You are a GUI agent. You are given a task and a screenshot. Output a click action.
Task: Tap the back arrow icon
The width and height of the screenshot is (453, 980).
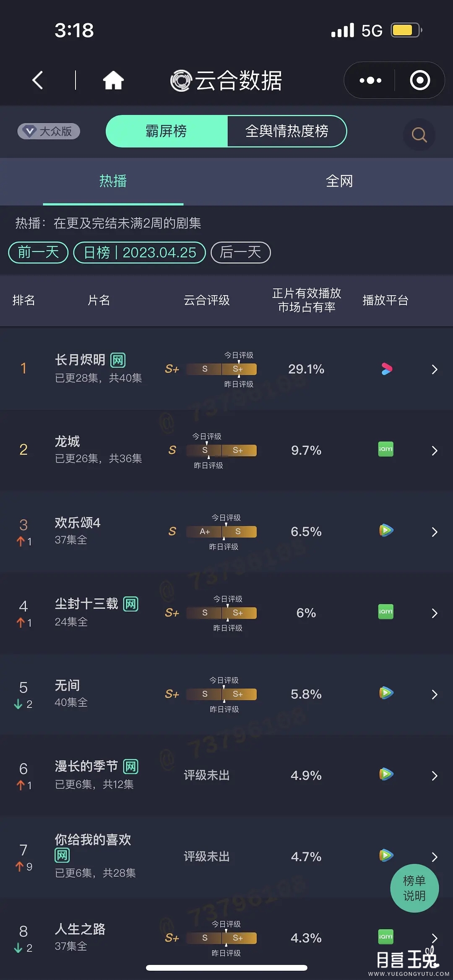click(x=38, y=80)
